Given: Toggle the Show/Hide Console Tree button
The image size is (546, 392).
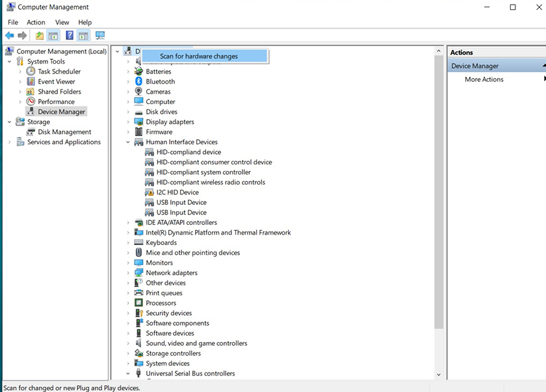Looking at the screenshot, I should (x=53, y=35).
